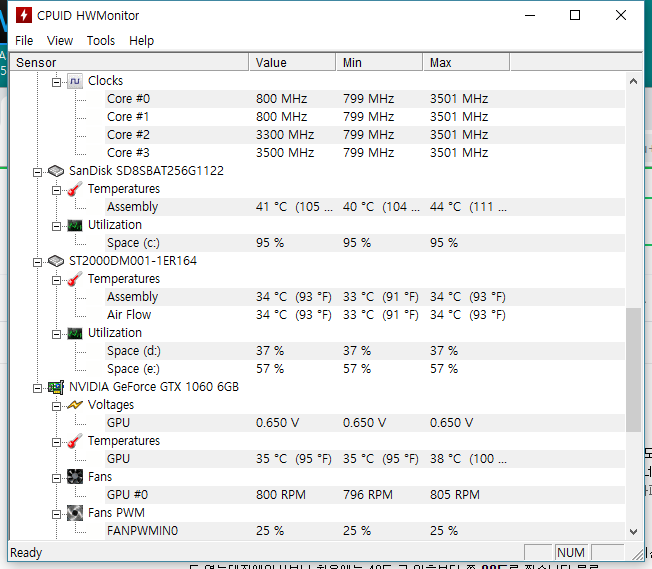Select the GPU voltage row showing 0.650 V
Image resolution: width=652 pixels, height=569 pixels.
[365, 423]
